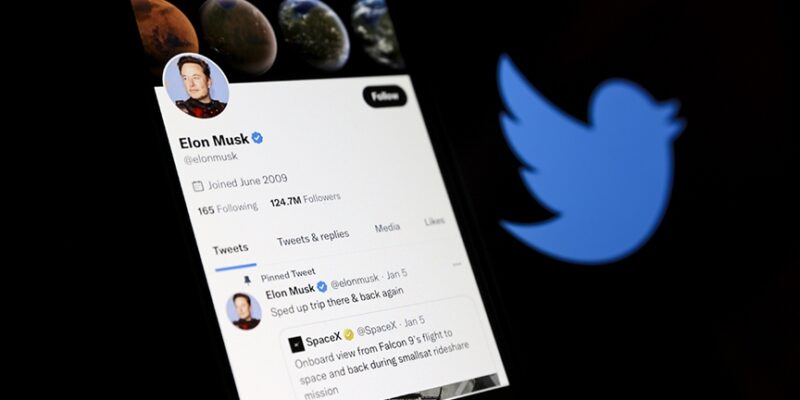Click the blue verified badge beside the profile name
Image resolution: width=800 pixels, height=400 pixels.
pos(257,138)
